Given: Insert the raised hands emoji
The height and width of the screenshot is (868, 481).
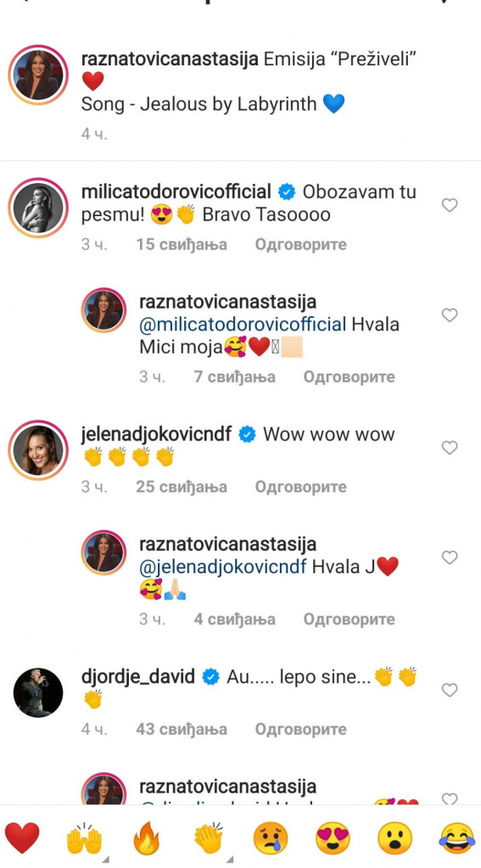Looking at the screenshot, I should coord(84,837).
